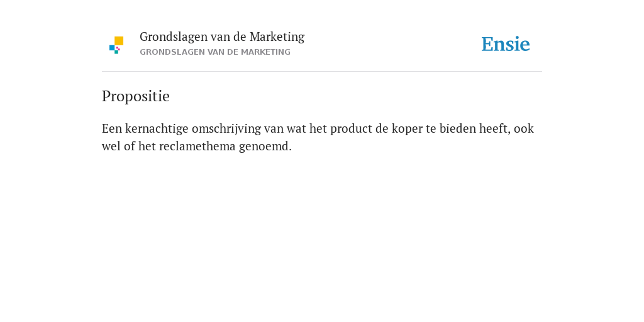The height and width of the screenshot is (322, 644).
Task: Click the blue square in the logo
Action: pos(112,48)
